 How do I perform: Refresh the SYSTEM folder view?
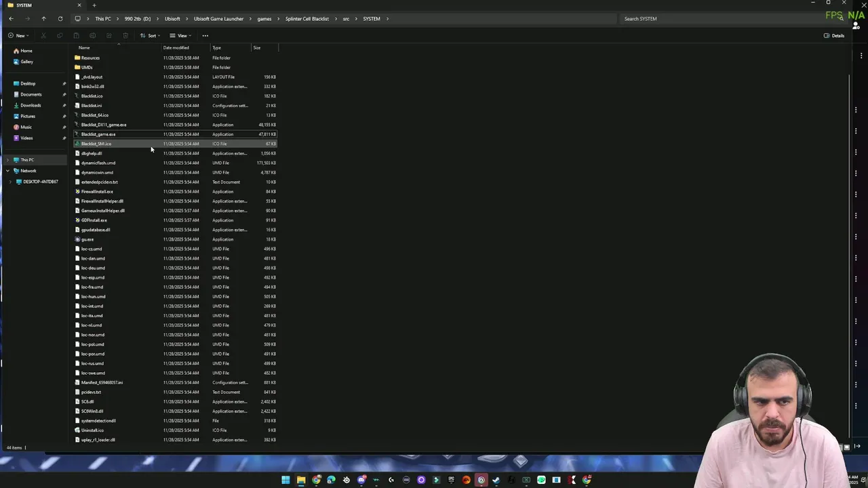coord(60,18)
